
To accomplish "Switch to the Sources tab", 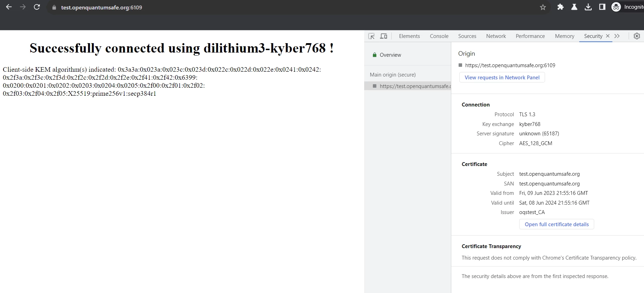I will (x=467, y=36).
